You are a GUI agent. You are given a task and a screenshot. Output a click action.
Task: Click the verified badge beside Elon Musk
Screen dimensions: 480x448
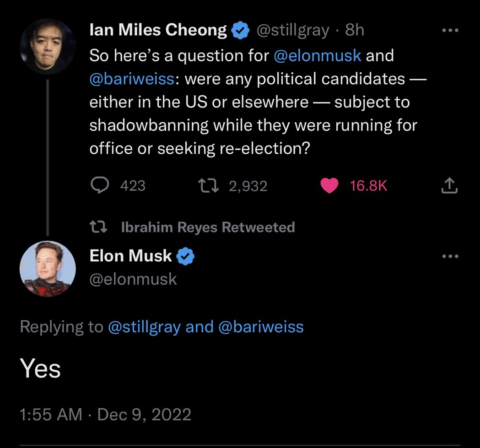pos(186,257)
